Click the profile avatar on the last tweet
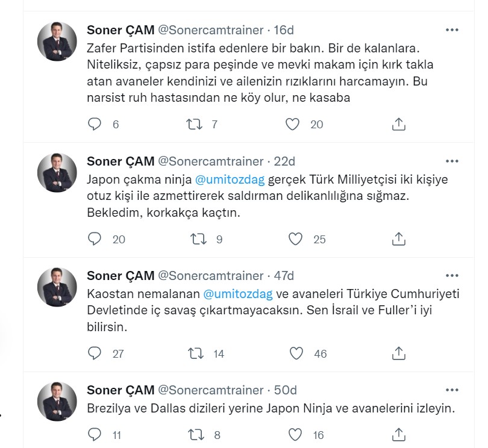This screenshot has height=448, width=488. click(x=57, y=400)
